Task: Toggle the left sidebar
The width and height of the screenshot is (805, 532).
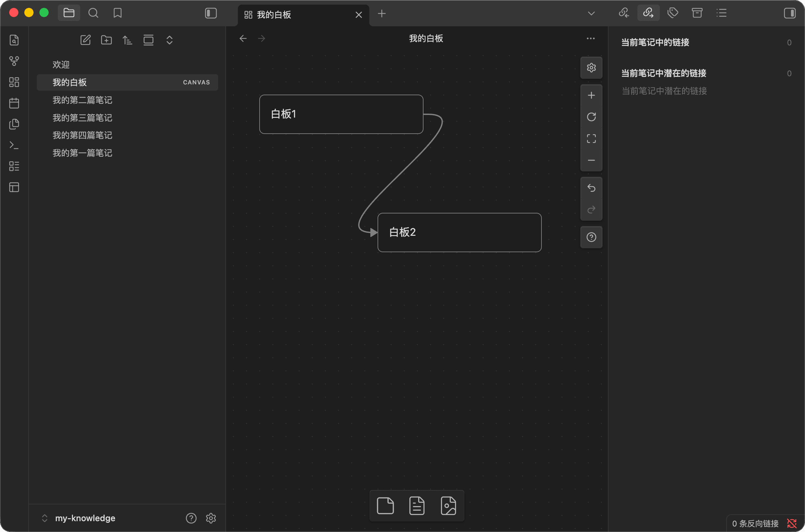Action: tap(211, 13)
